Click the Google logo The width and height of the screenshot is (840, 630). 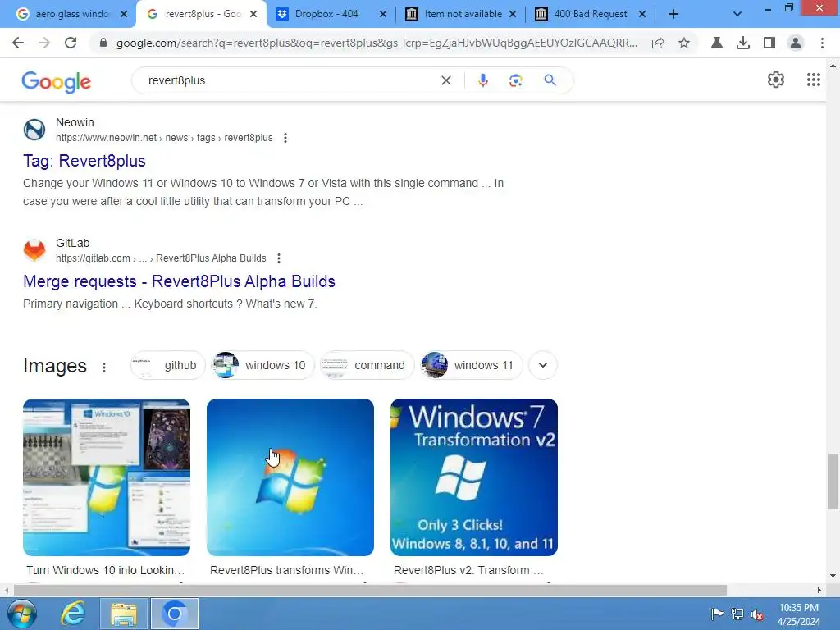click(x=57, y=81)
